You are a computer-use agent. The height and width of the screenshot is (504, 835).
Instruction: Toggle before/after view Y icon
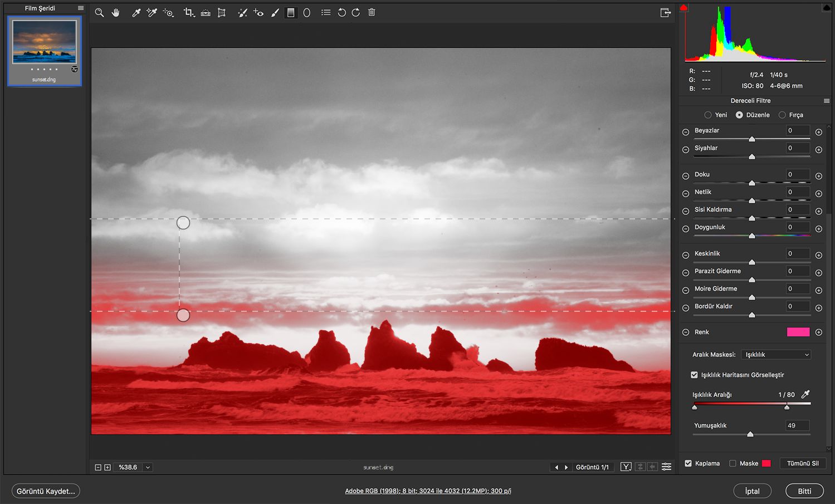tap(626, 467)
